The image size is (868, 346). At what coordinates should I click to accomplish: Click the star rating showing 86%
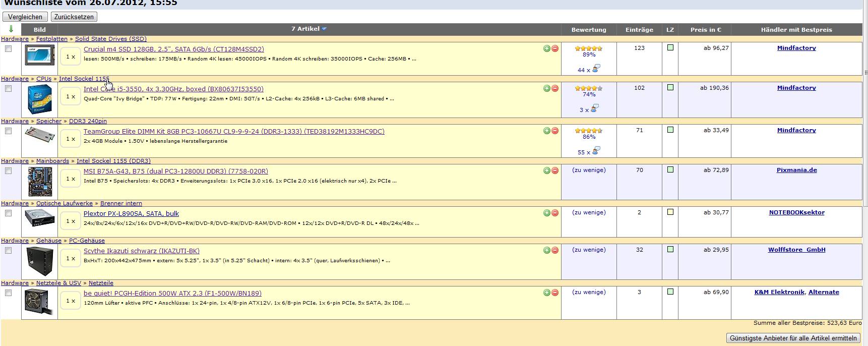coord(589,131)
